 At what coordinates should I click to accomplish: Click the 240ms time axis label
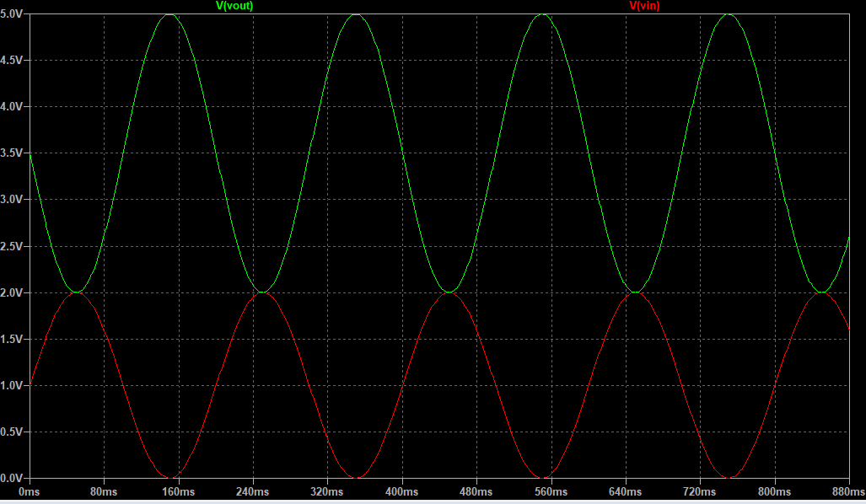tap(253, 491)
